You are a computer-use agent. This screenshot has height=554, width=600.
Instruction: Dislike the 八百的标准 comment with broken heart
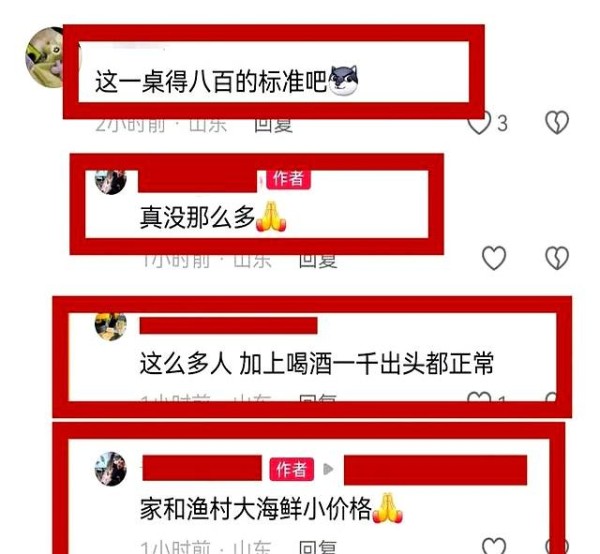pyautogui.click(x=557, y=122)
